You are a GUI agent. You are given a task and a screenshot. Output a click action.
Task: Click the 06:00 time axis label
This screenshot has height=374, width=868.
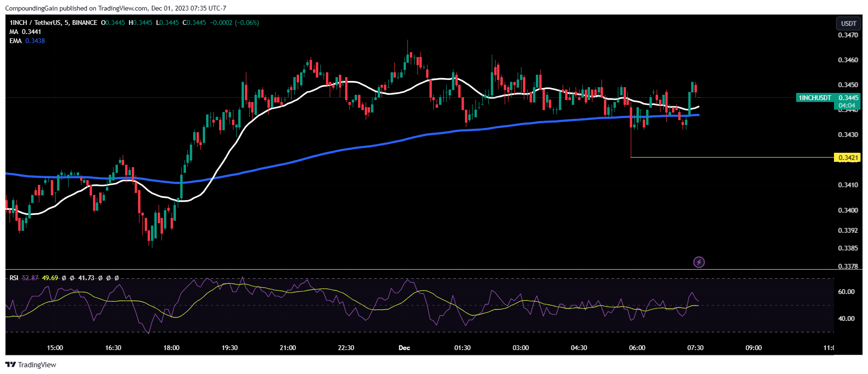[x=637, y=348]
